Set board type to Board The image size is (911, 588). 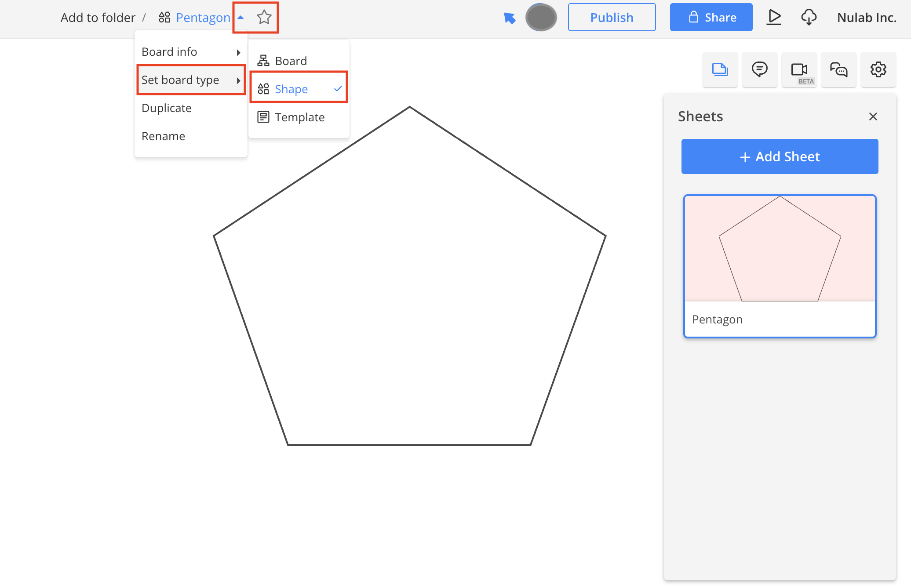[x=299, y=61]
